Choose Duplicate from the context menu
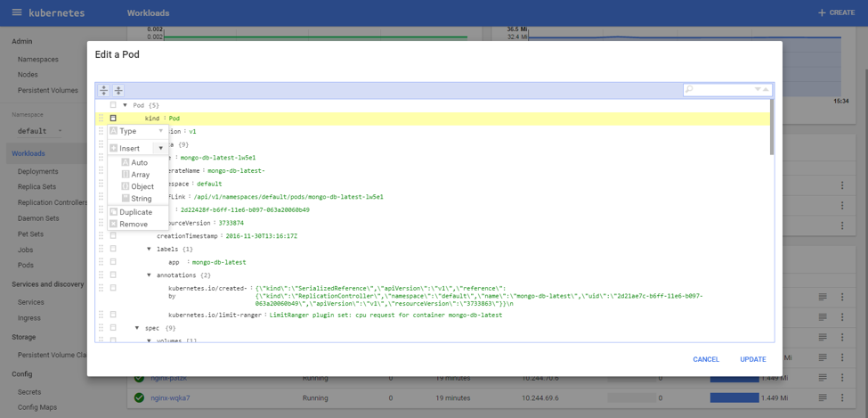868x418 pixels. [135, 212]
